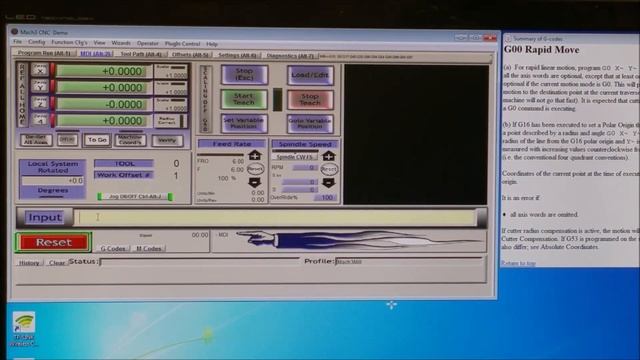Open the Operator menu
640x360 pixels.
(147, 43)
